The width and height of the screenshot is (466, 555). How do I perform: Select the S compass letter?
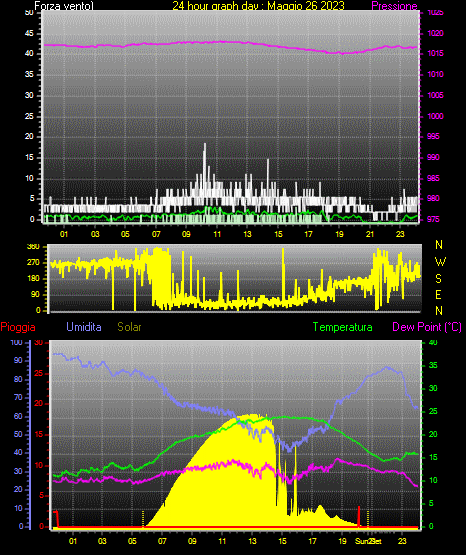pos(438,279)
